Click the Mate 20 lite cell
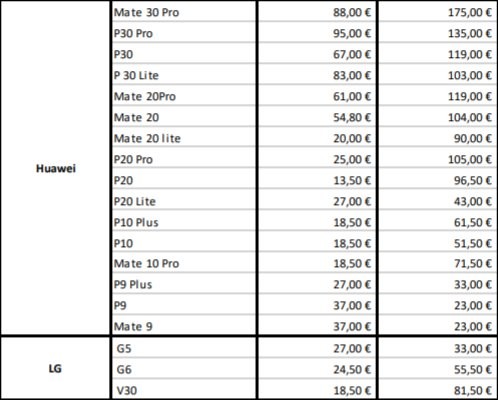 point(184,138)
